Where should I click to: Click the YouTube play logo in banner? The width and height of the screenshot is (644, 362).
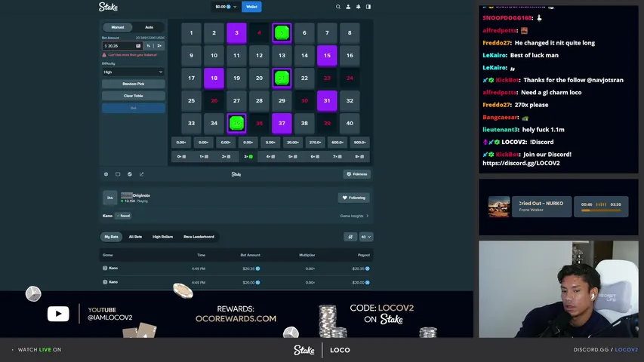tap(58, 314)
